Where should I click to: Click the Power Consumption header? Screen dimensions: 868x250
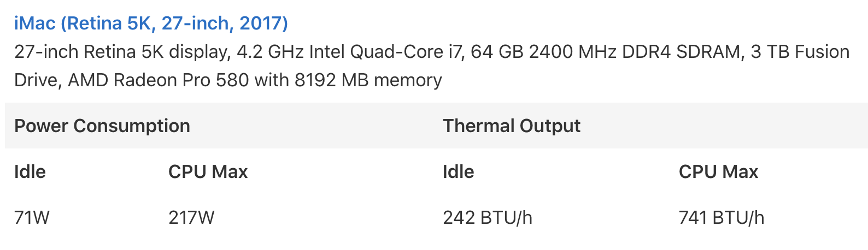pos(102,126)
